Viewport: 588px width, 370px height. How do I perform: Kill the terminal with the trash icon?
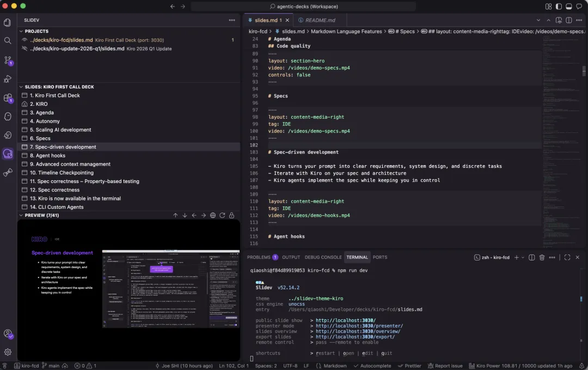(x=542, y=257)
